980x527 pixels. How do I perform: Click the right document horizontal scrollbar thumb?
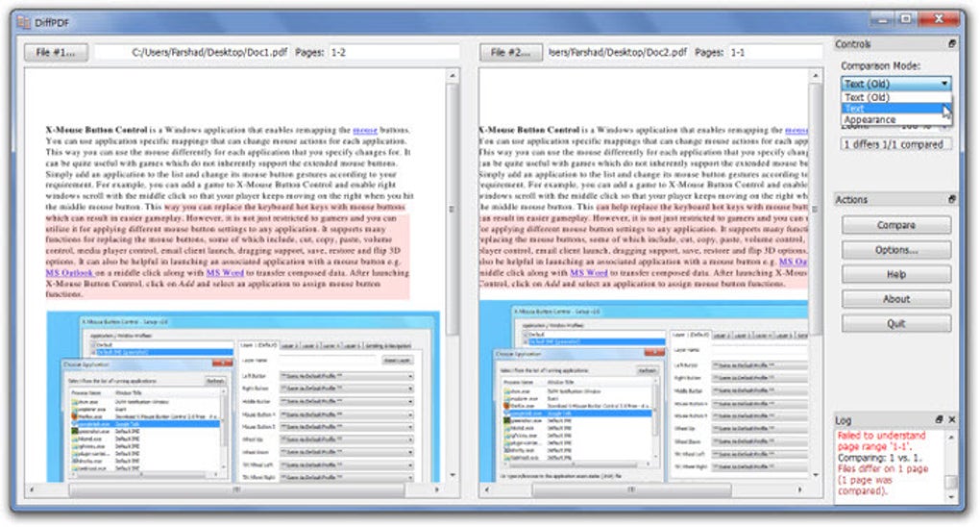click(x=631, y=489)
